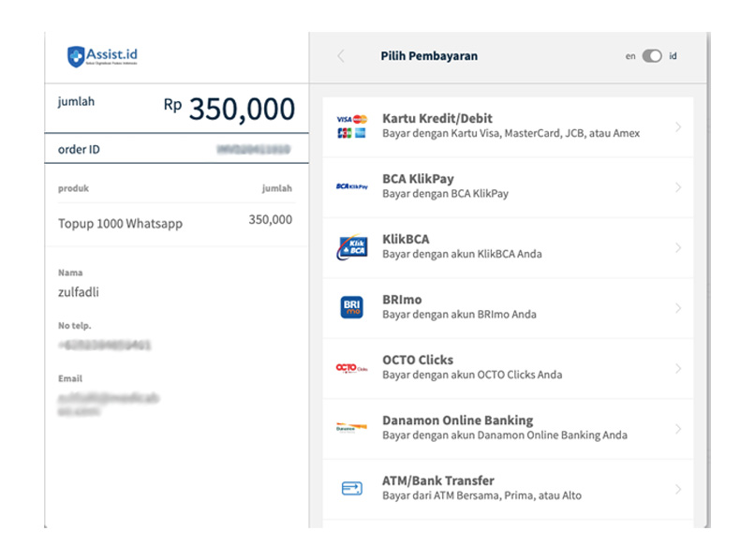Click 'Bayar dengan akun OCTO Clicks Anda' text

[x=472, y=375]
